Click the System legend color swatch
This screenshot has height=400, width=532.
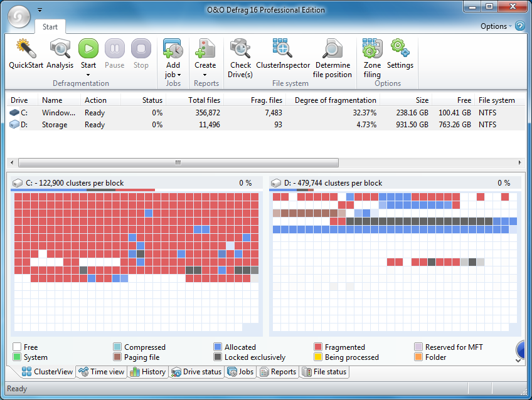point(16,357)
